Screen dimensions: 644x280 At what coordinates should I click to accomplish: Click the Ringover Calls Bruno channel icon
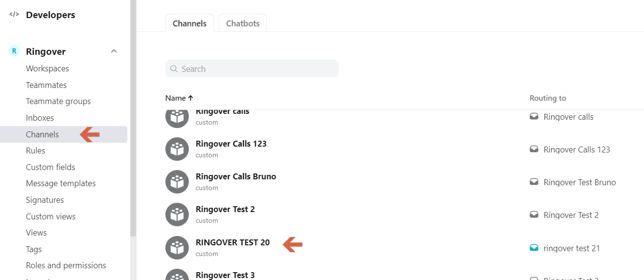coord(177,182)
